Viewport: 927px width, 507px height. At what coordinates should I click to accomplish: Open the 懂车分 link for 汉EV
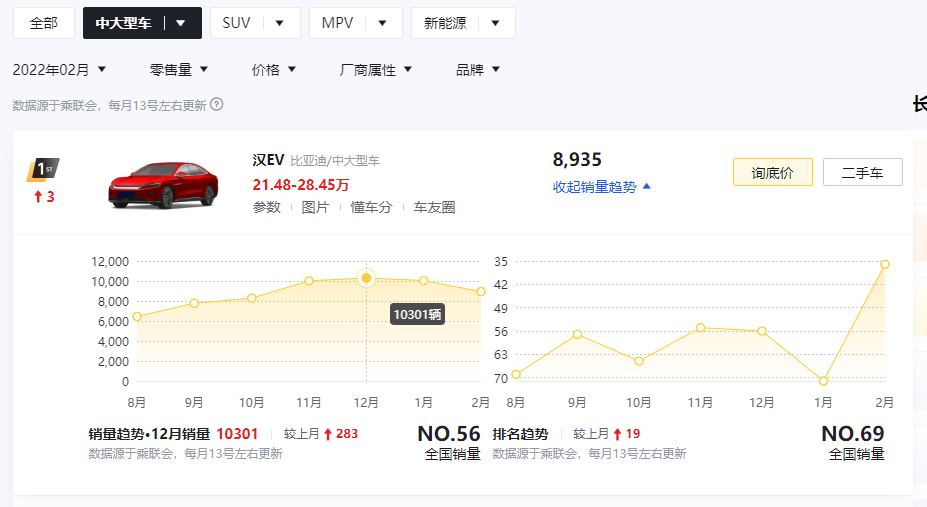click(x=371, y=207)
